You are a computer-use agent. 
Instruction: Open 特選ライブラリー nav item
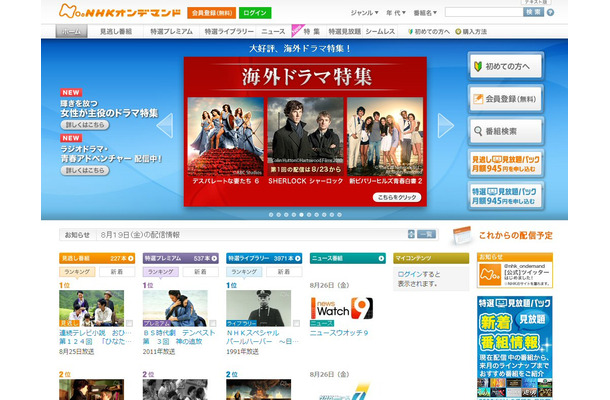229,32
